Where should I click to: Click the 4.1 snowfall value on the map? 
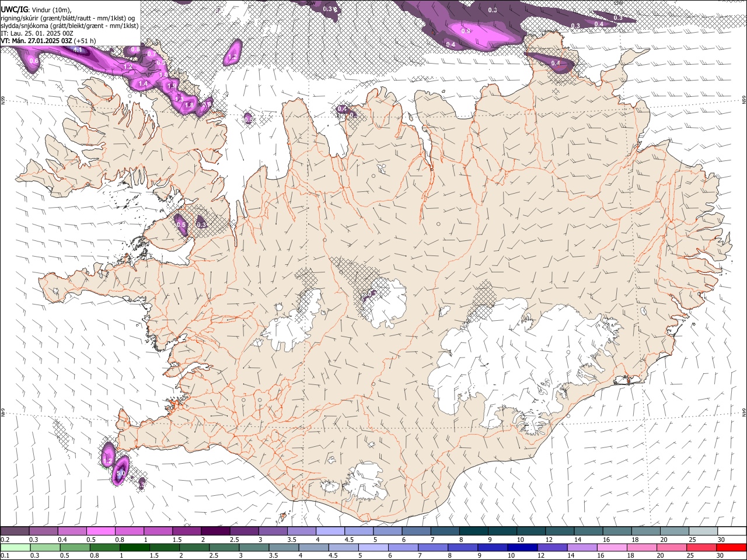pyautogui.click(x=78, y=50)
